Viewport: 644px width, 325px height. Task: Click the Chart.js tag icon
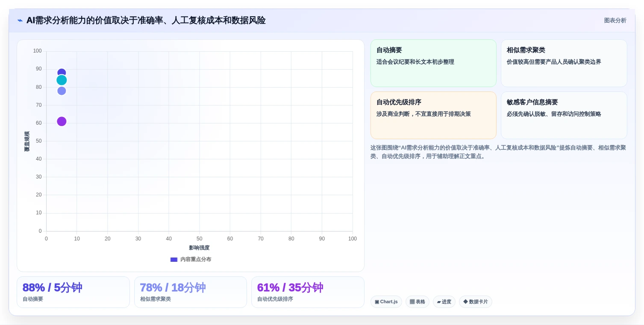coord(377,302)
